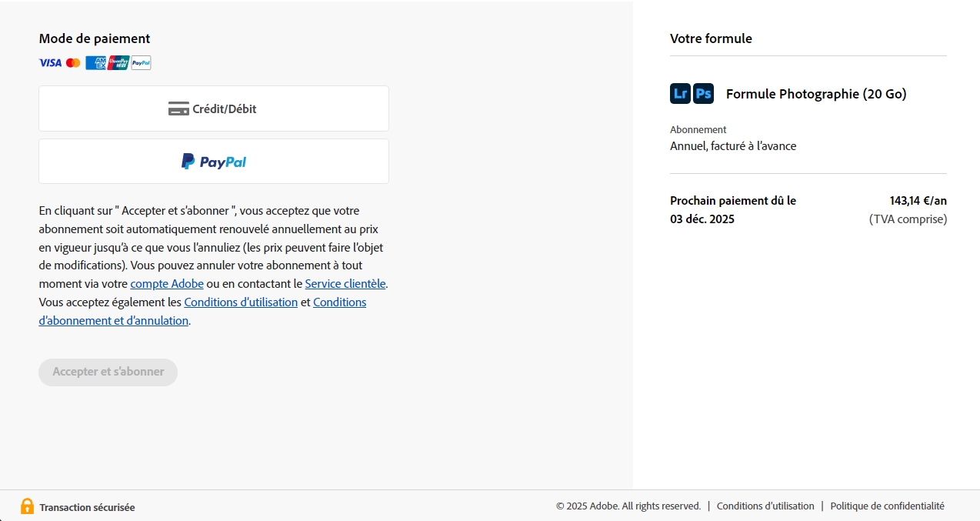Click the Mastercard logo

click(x=73, y=63)
